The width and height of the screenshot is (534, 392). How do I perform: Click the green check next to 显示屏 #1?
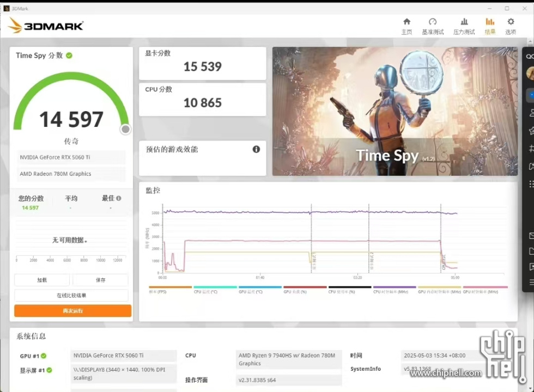(x=50, y=370)
